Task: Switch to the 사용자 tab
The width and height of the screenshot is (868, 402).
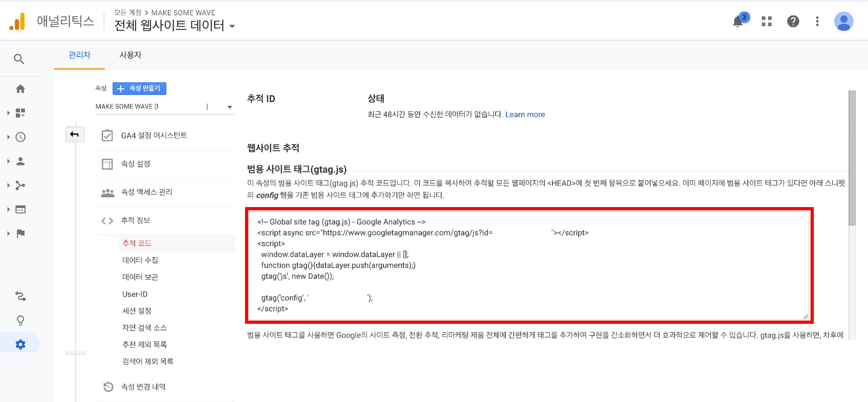Action: (x=130, y=55)
